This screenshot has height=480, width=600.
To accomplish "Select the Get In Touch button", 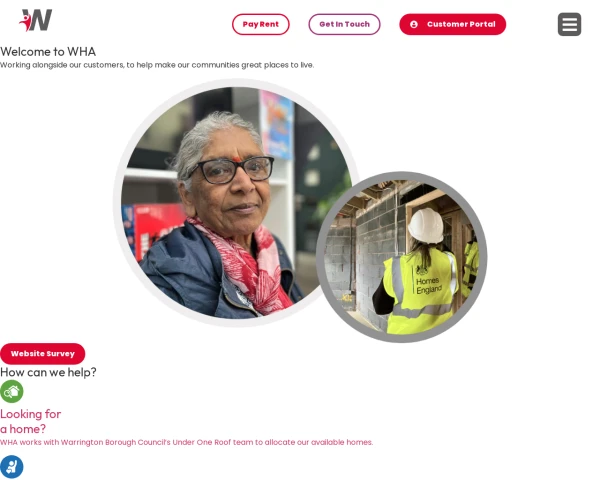I will 344,24.
